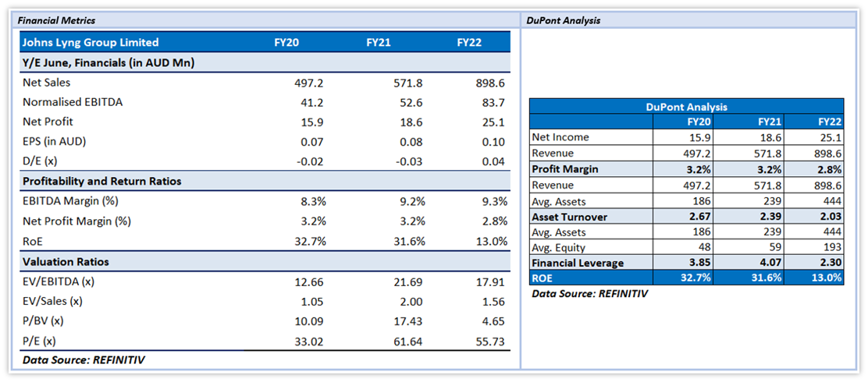Select the Financial Leverage row label

[x=578, y=263]
